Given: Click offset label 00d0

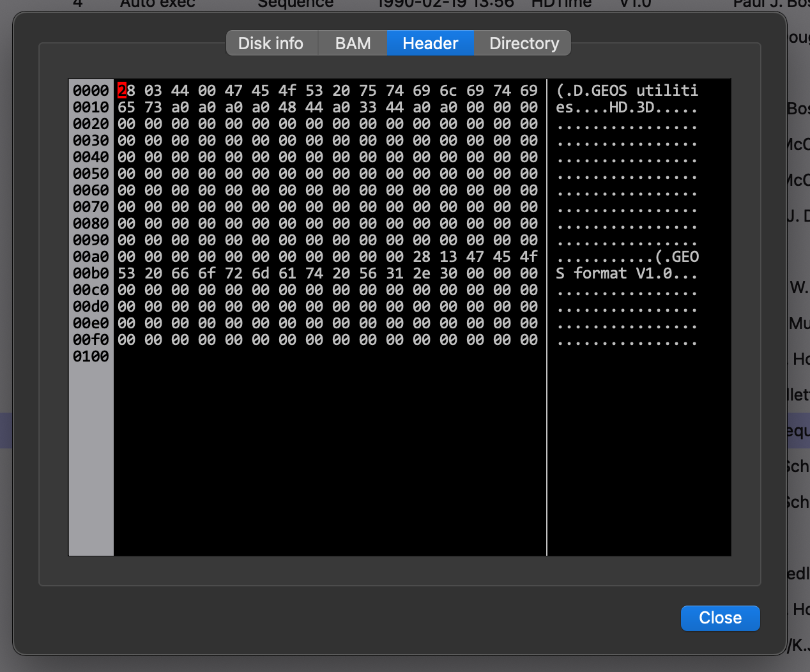Looking at the screenshot, I should point(91,307).
